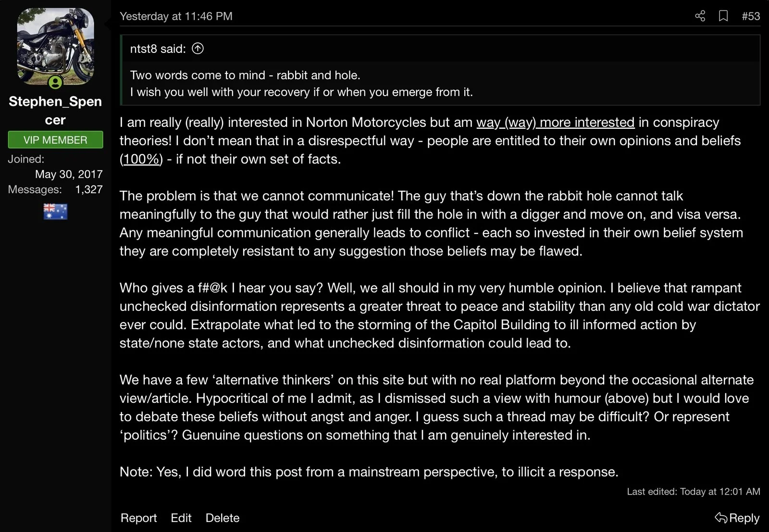This screenshot has width=769, height=532.
Task: Open the 1,327 messages count
Action: (89, 189)
